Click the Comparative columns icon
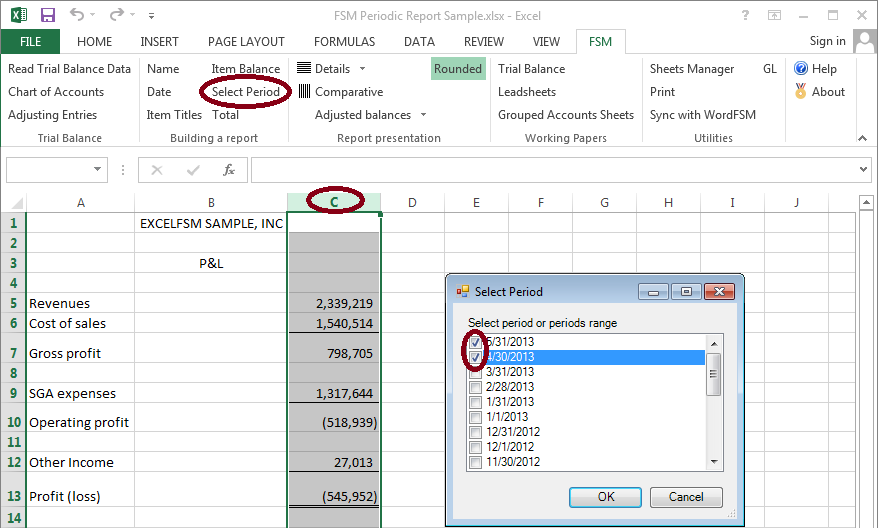This screenshot has width=878, height=528. [304, 91]
